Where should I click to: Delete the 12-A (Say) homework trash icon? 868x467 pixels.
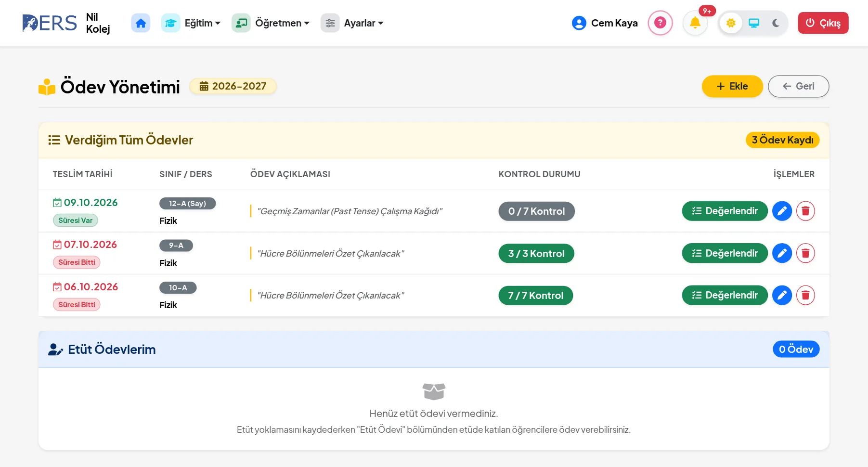[x=805, y=211]
